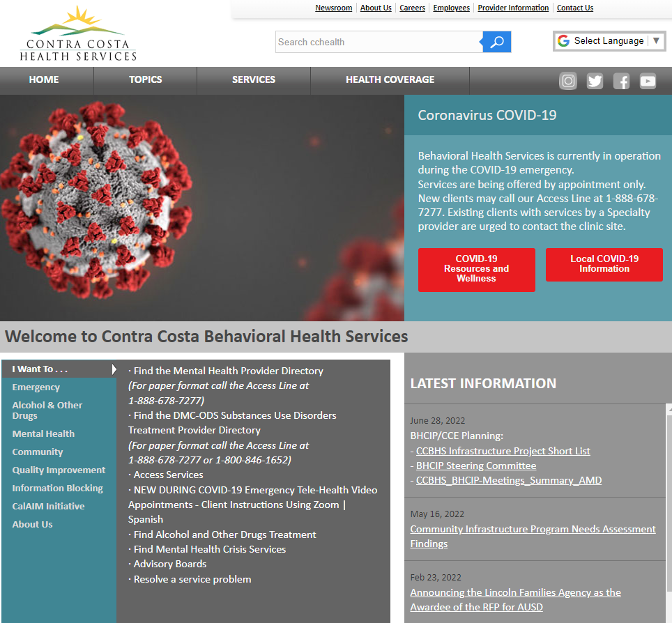
Task: Open the Twitter social icon
Action: [595, 81]
